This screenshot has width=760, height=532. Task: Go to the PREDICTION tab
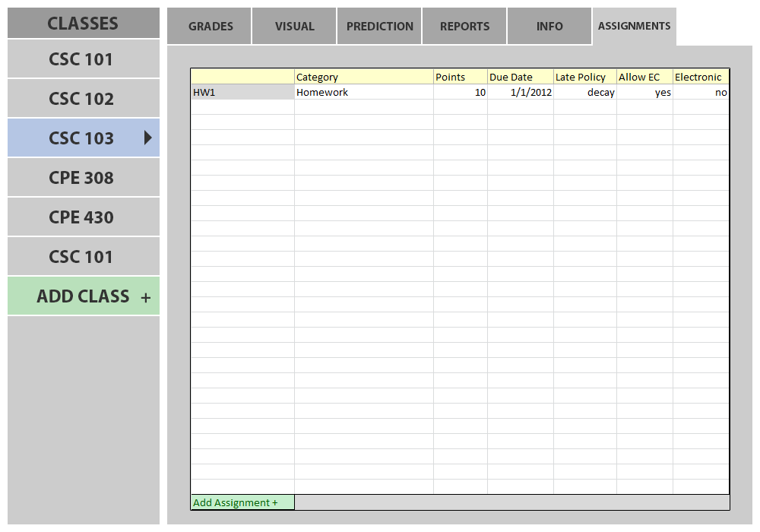click(379, 27)
